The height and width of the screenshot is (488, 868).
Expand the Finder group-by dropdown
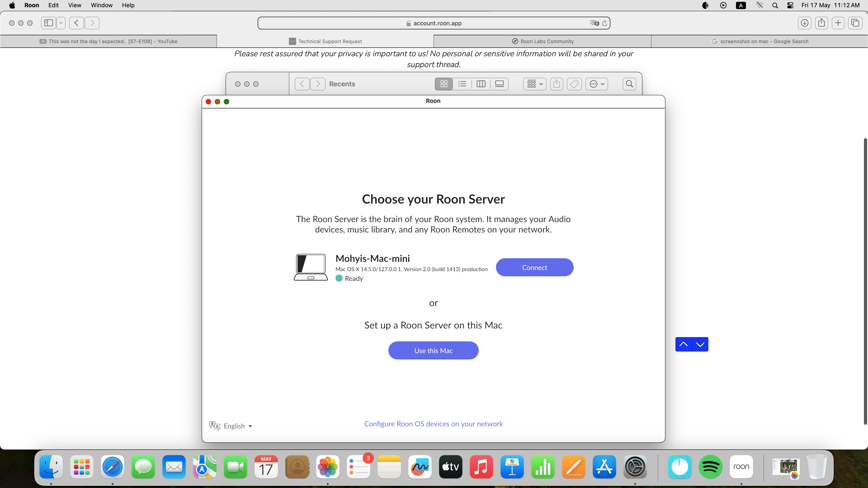coord(535,84)
